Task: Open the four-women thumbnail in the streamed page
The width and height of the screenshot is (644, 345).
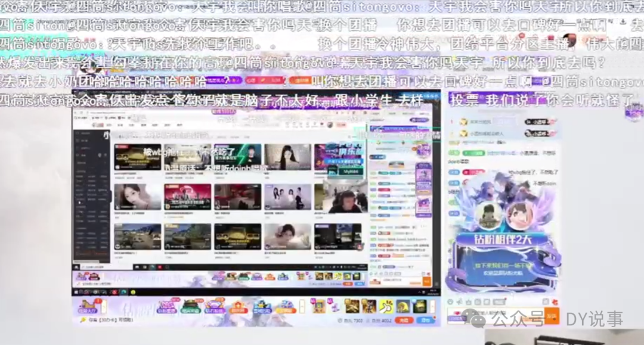Action: 287,197
